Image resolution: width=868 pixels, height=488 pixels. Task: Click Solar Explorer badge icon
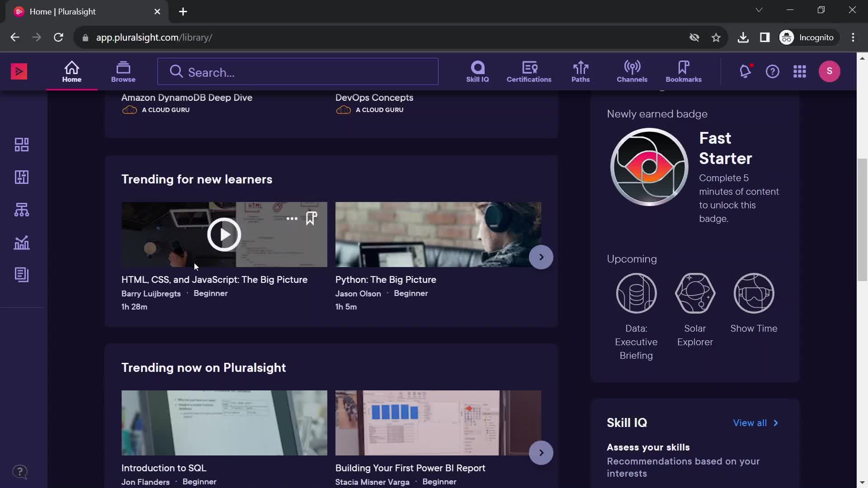[x=695, y=293]
